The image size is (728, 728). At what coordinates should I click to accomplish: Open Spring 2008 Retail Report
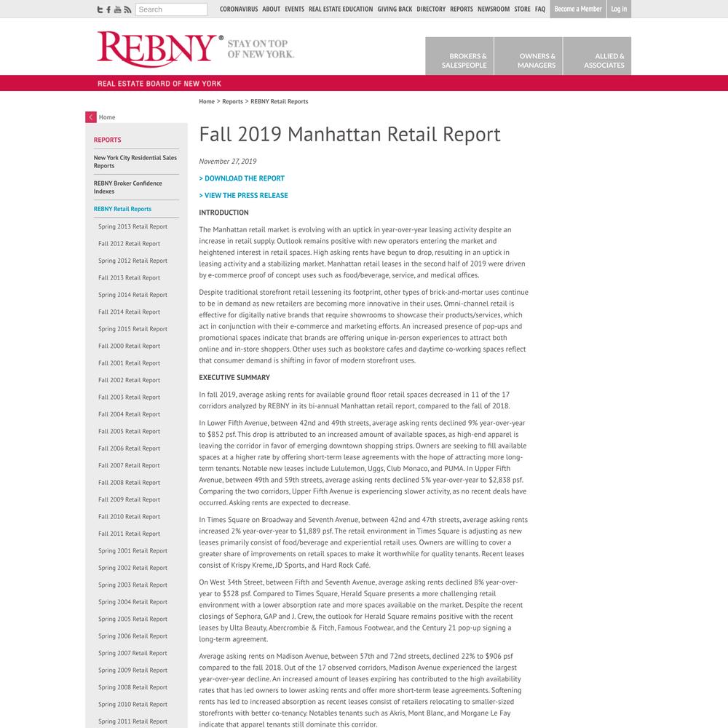click(132, 687)
